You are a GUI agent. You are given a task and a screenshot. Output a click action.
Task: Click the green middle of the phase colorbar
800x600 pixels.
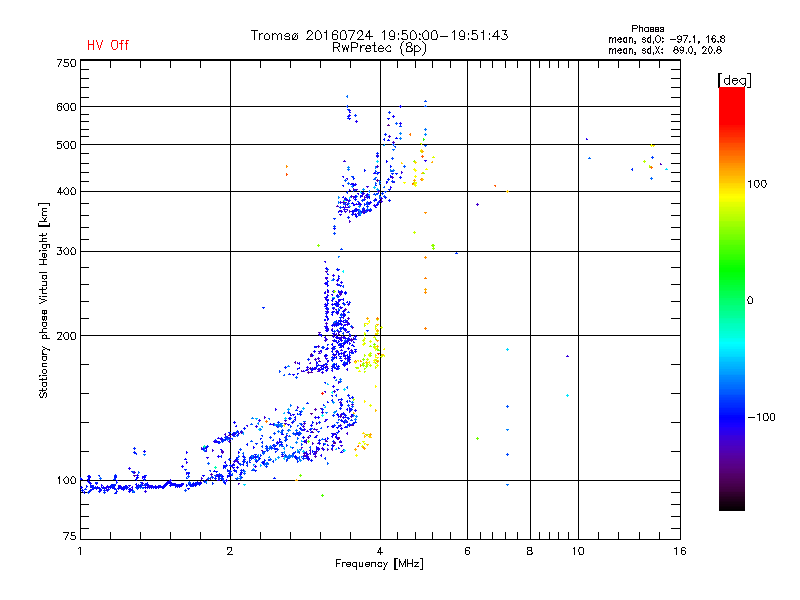732,270
